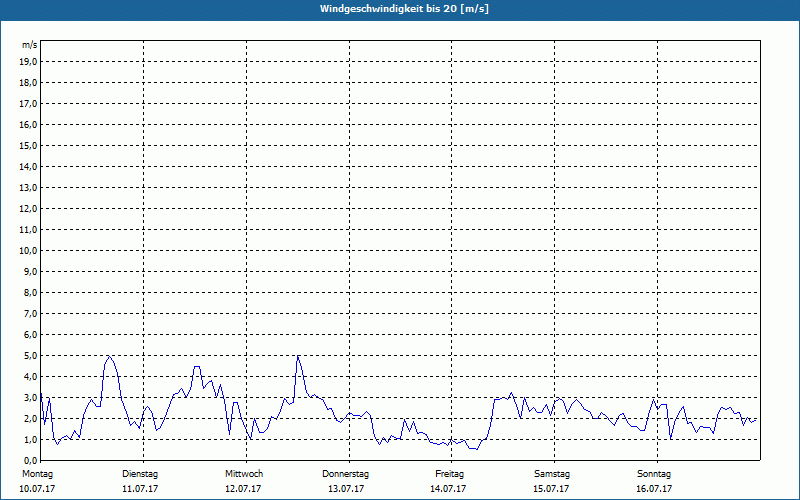This screenshot has width=800, height=500.
Task: Click the date 12.07.17
Action: pos(243,489)
